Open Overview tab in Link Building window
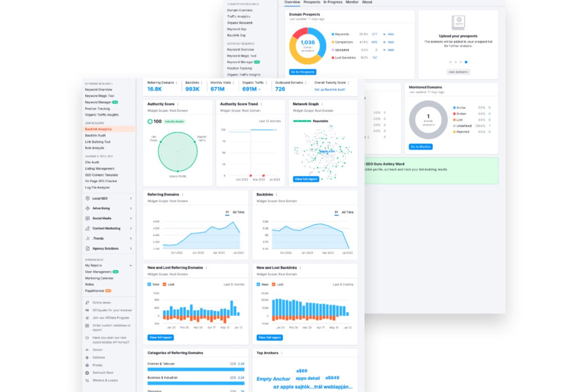This screenshot has height=392, width=588. tap(292, 2)
